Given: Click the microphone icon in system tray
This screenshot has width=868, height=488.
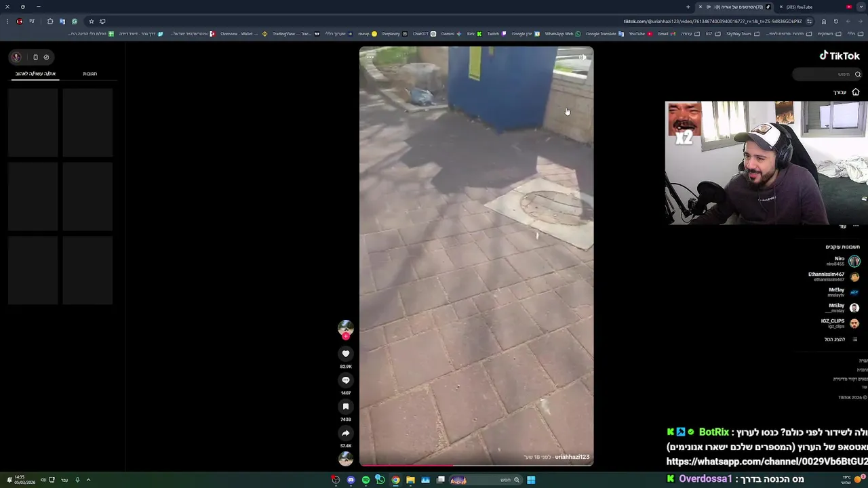Looking at the screenshot, I should click(x=77, y=480).
